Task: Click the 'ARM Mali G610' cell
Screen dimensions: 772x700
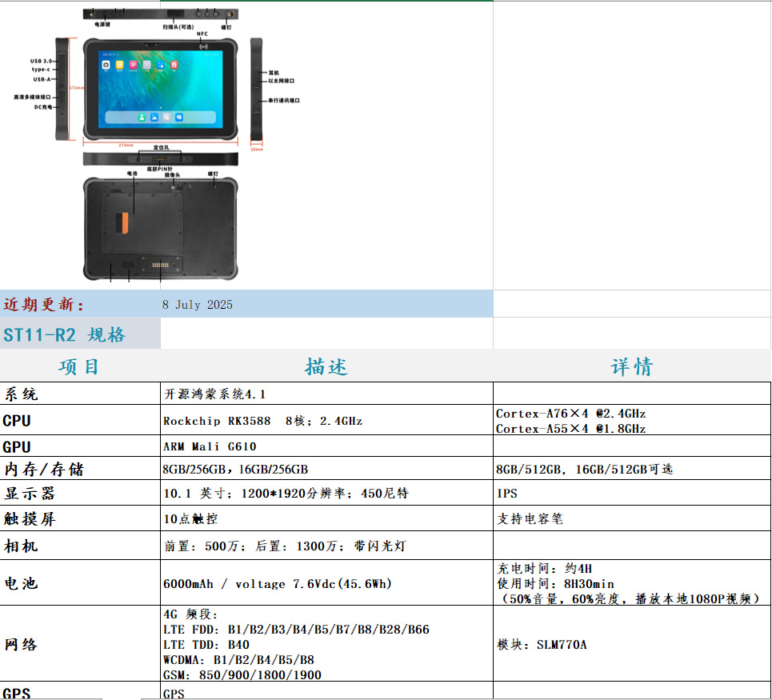Action: pos(326,446)
